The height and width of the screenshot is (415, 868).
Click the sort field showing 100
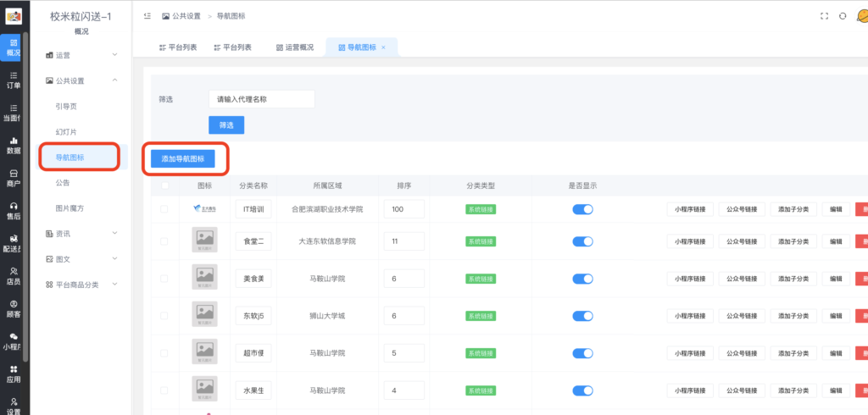click(x=404, y=209)
